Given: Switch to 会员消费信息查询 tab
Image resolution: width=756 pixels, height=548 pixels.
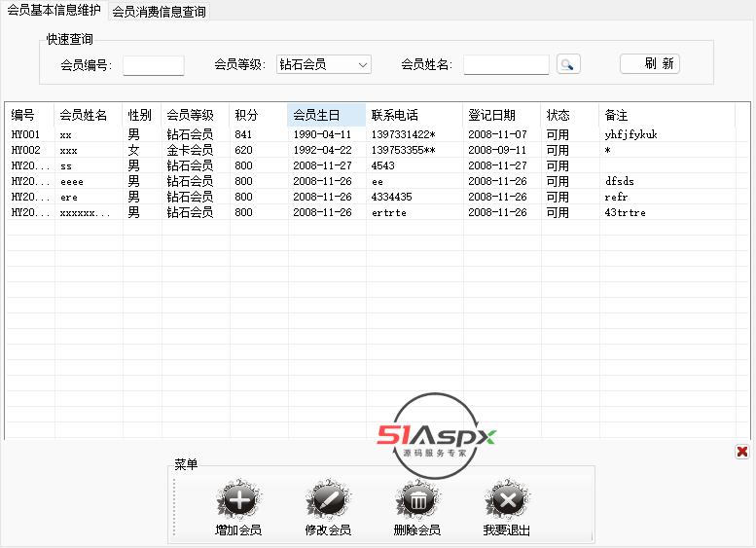Looking at the screenshot, I should (159, 12).
